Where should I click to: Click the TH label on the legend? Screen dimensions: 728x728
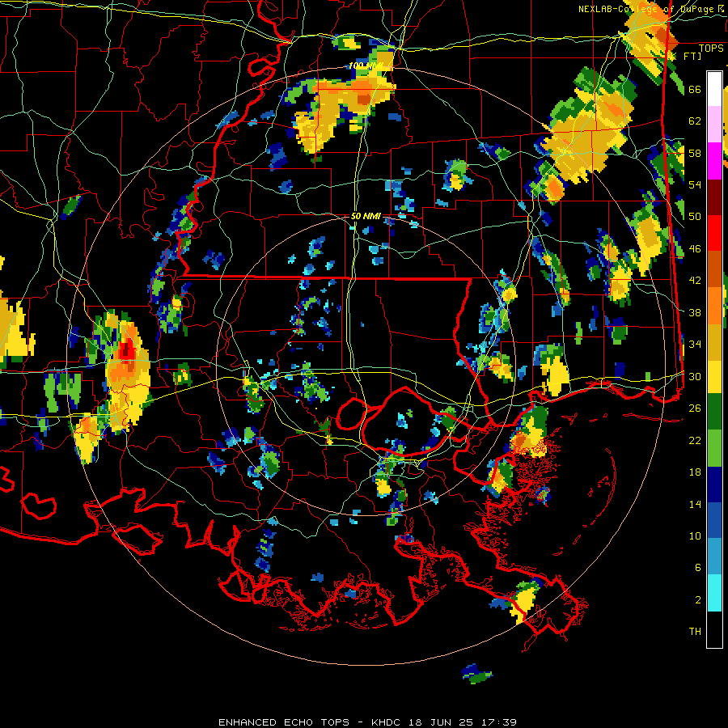[695, 632]
